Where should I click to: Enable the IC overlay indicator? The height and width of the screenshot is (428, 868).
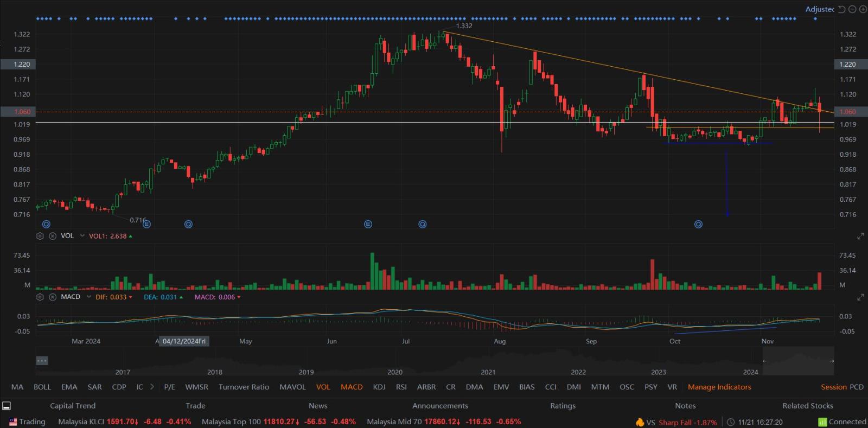point(139,387)
